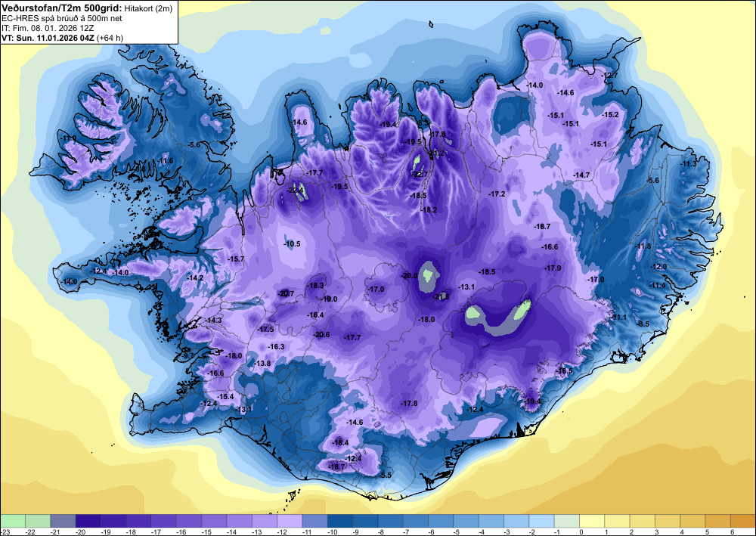
Task: Click the legend swatch between -5 and -4
Action: [466, 521]
